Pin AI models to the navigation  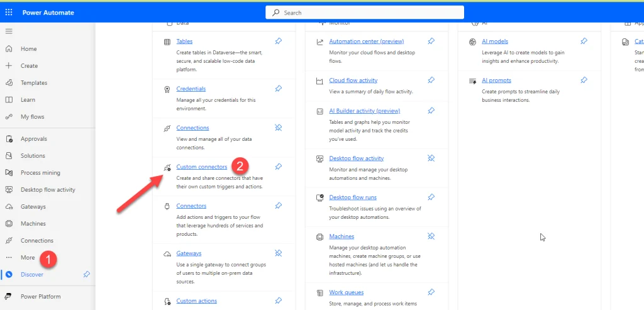pos(584,41)
